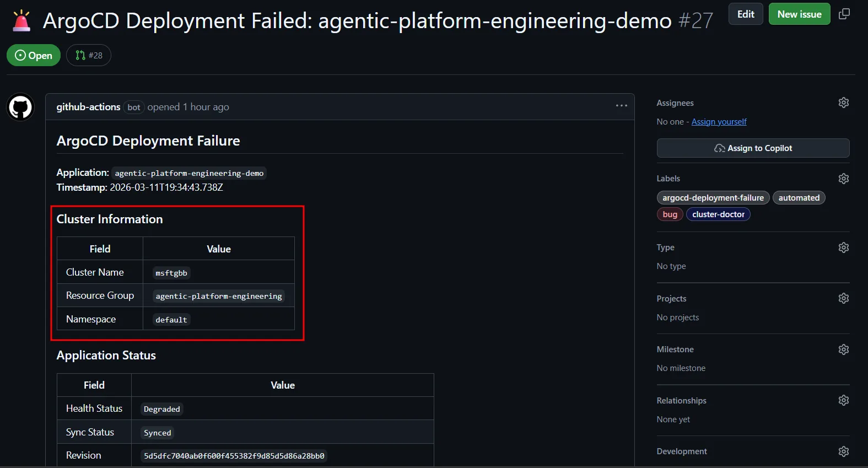The image size is (868, 468).
Task: Open the Relationships gear settings
Action: pos(843,400)
